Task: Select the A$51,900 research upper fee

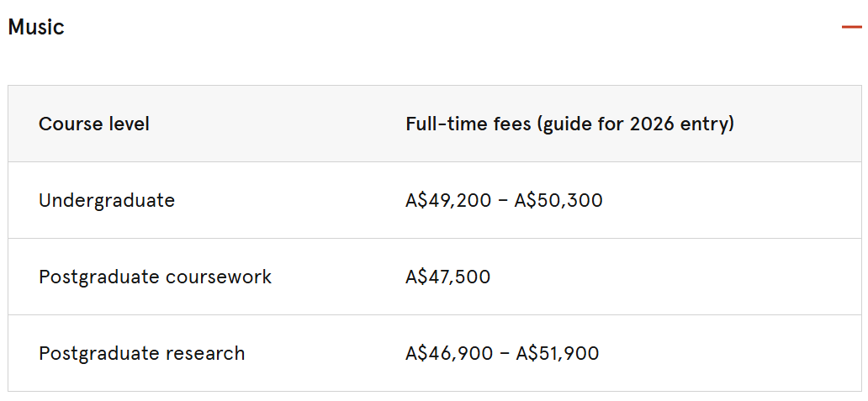Action: 557,353
